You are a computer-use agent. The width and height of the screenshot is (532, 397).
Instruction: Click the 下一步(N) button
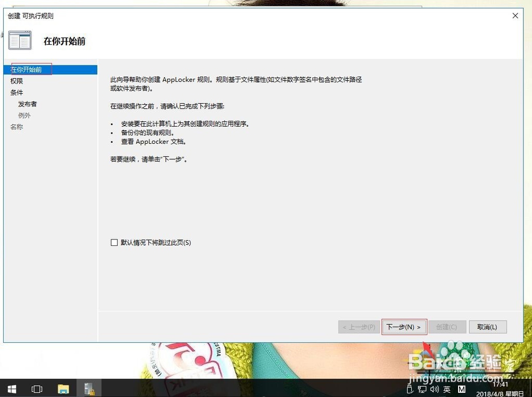(x=404, y=327)
